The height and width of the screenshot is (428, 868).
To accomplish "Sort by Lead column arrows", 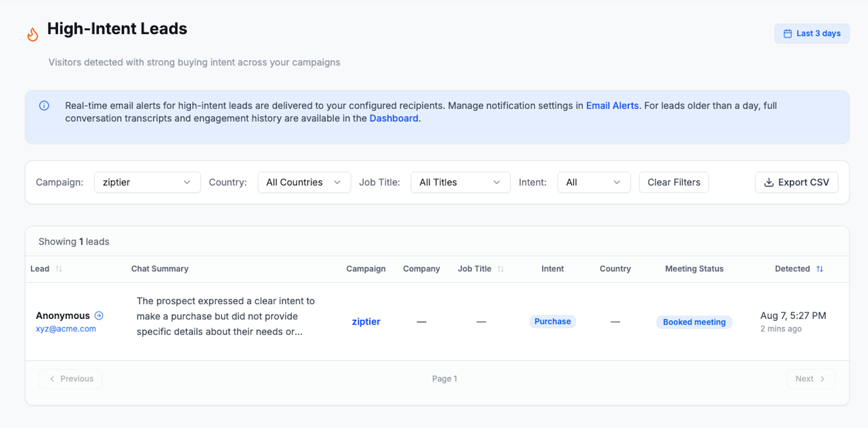I will tap(59, 269).
